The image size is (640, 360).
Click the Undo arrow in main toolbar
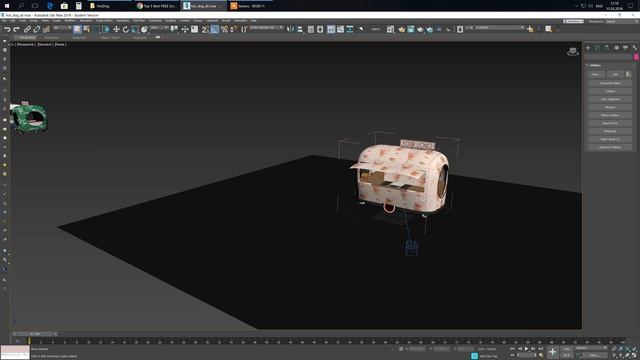pos(7,29)
